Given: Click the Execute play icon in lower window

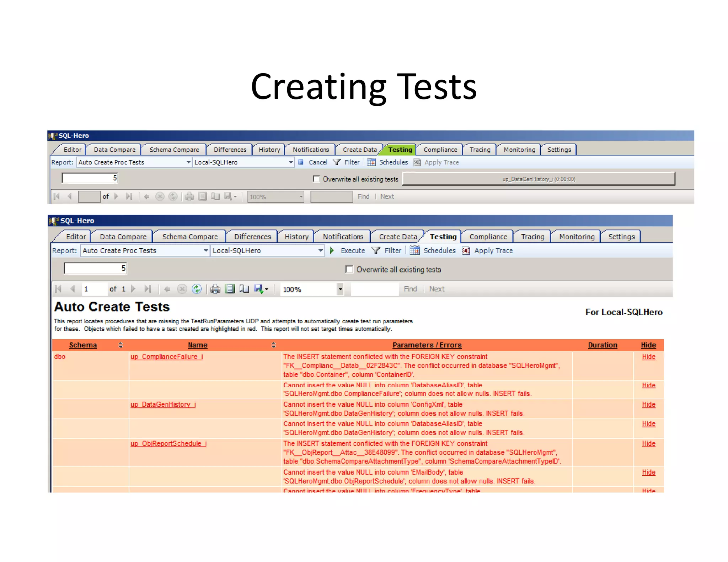Looking at the screenshot, I should tap(332, 250).
